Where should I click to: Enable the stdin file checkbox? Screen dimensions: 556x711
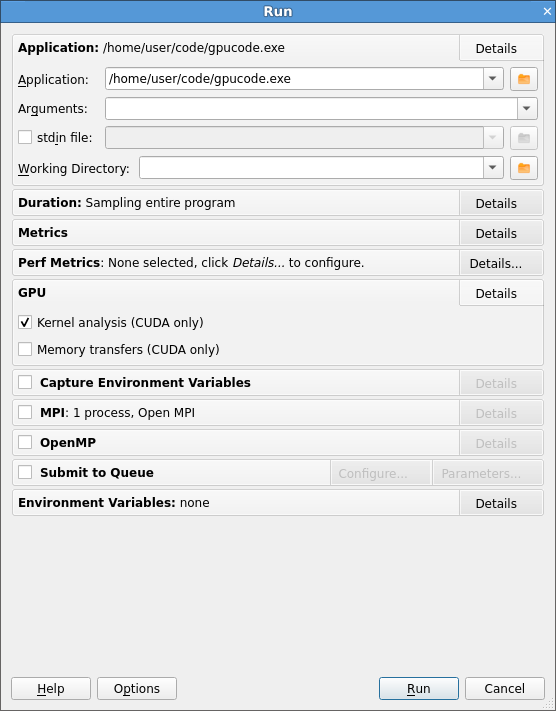(x=25, y=137)
